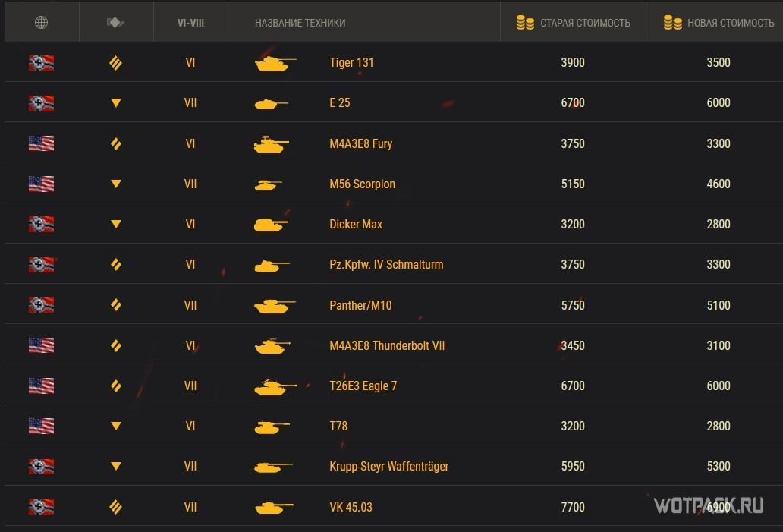Click the vehicle type column header icon
The image size is (783, 532).
click(115, 23)
